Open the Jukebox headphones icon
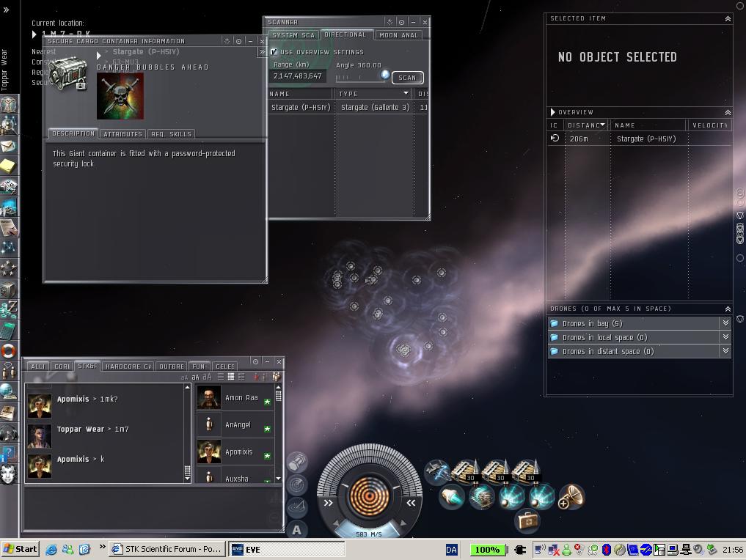 (9, 433)
